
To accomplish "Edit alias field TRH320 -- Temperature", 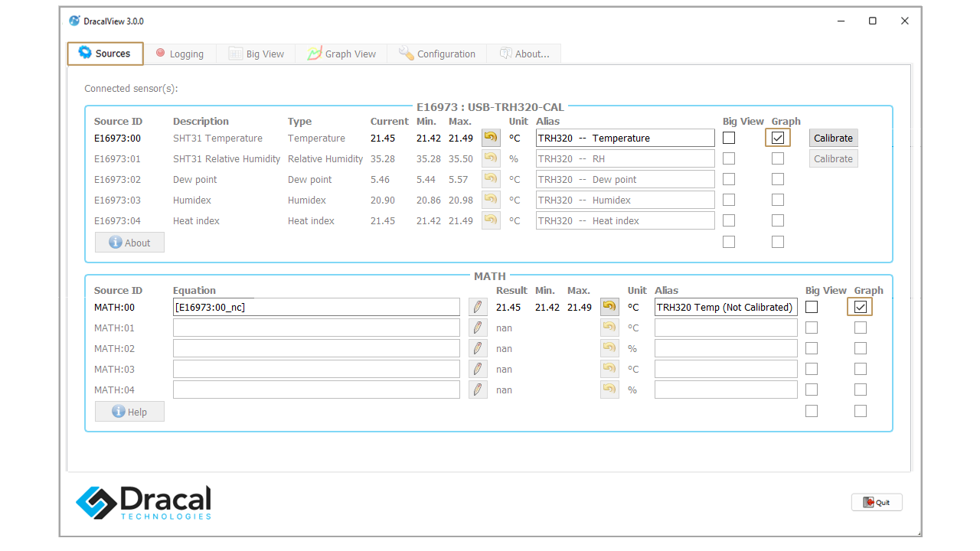I will click(x=625, y=139).
